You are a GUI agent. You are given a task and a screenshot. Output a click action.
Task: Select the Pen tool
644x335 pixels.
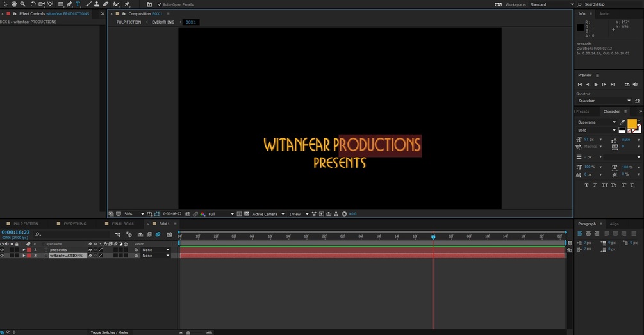[x=69, y=4]
